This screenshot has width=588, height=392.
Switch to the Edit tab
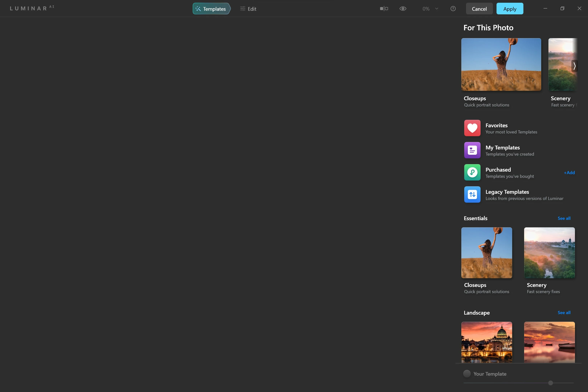click(248, 9)
